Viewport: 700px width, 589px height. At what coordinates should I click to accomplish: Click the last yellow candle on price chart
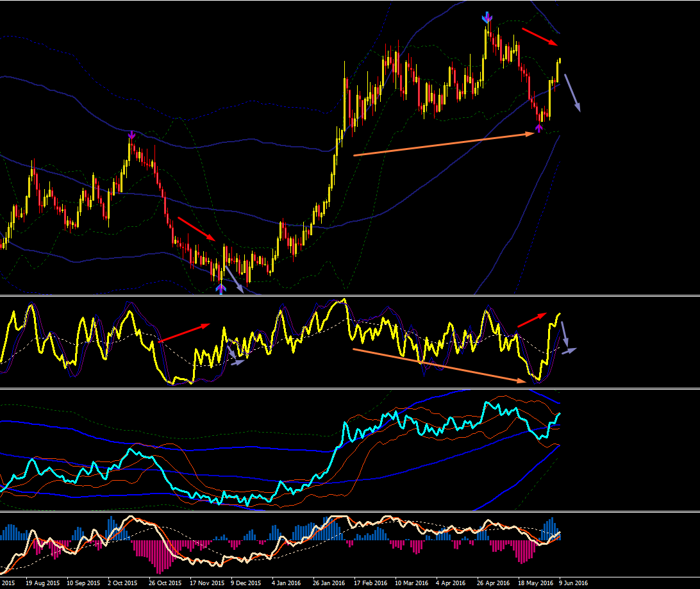point(560,61)
